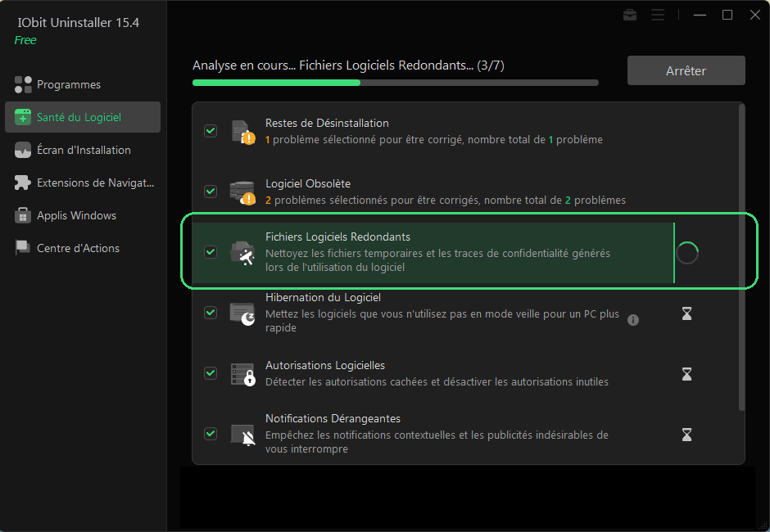This screenshot has height=532, width=770.
Task: Uncheck the Logiciel Obsolète checkbox
Action: point(211,191)
